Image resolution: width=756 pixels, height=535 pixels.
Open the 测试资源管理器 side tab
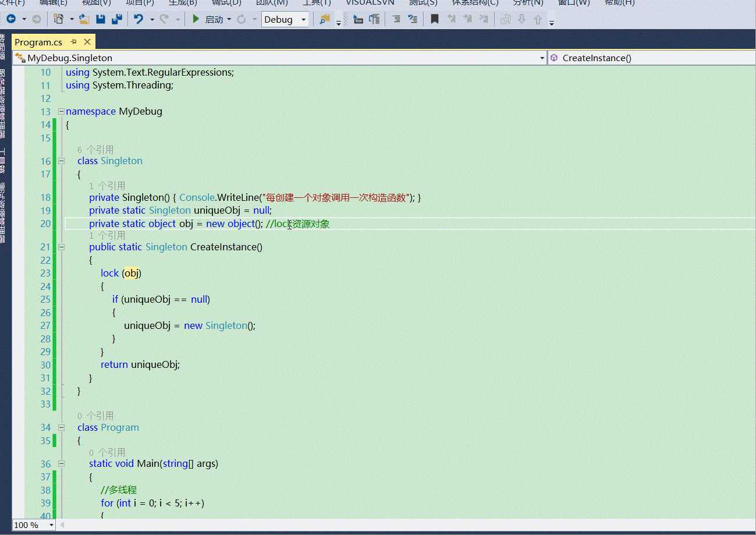click(3, 212)
